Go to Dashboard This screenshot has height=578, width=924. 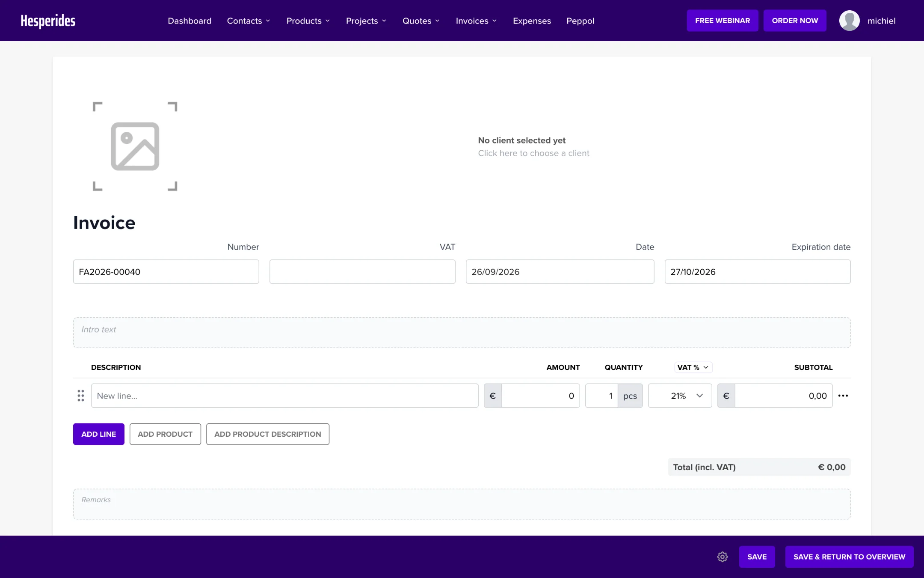tap(190, 21)
